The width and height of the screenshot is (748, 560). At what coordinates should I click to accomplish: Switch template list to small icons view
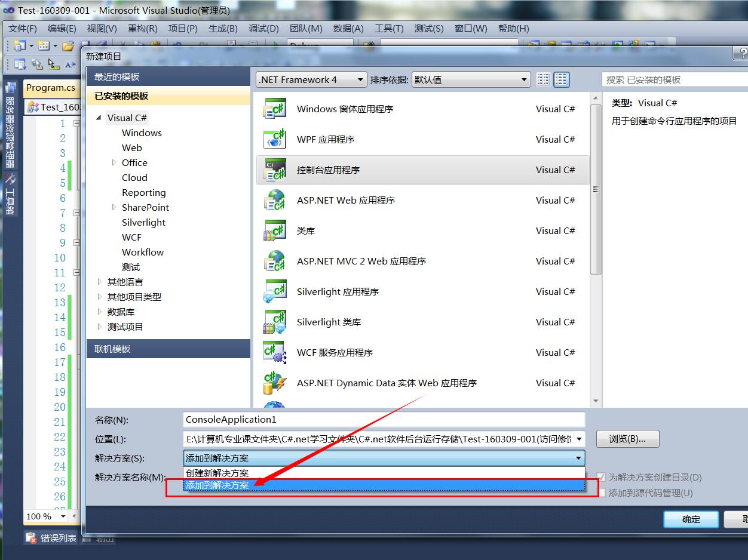click(543, 79)
